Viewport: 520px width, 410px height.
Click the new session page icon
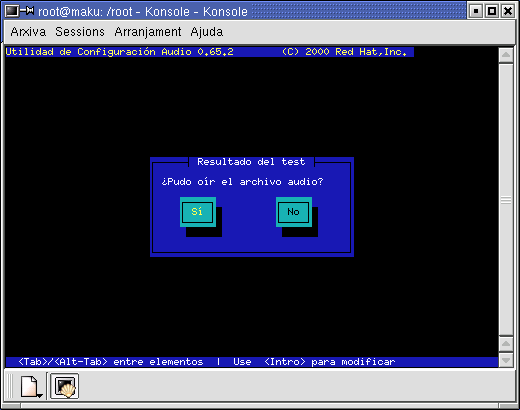[x=29, y=386]
